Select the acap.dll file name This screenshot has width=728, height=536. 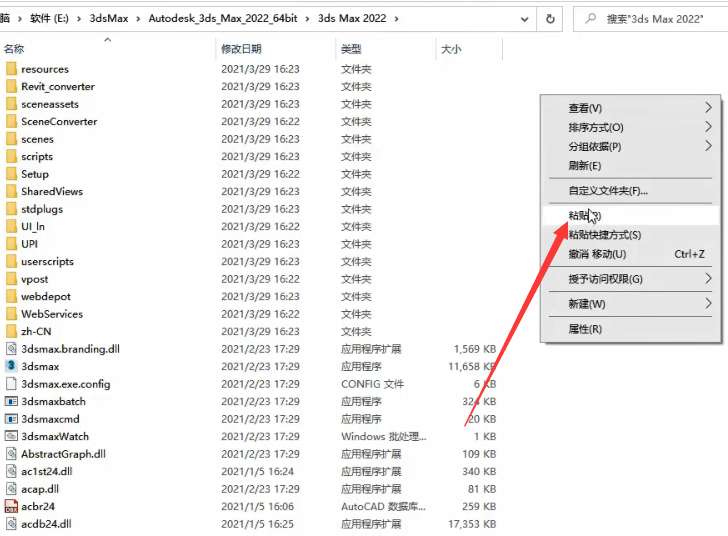coord(40,489)
